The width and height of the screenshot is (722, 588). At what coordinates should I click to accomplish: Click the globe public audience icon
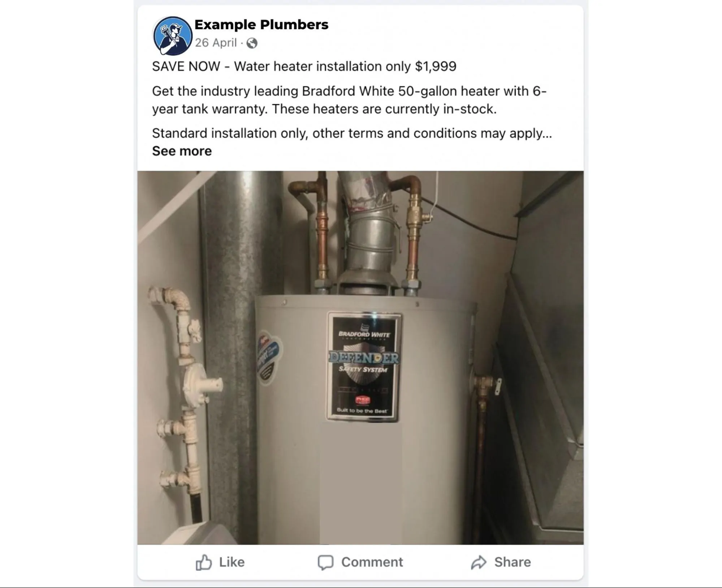point(252,43)
